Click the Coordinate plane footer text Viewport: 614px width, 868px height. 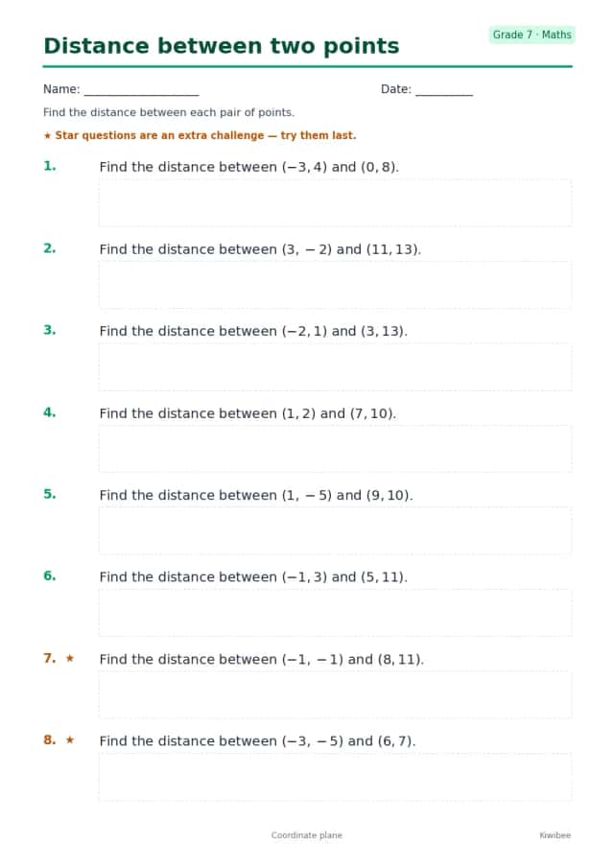(307, 834)
